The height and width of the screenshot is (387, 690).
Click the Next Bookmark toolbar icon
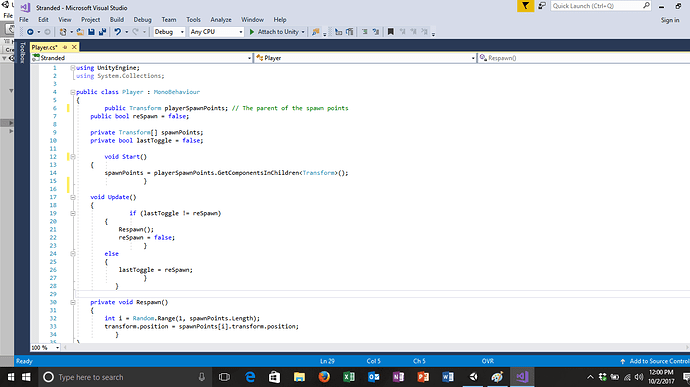point(413,32)
